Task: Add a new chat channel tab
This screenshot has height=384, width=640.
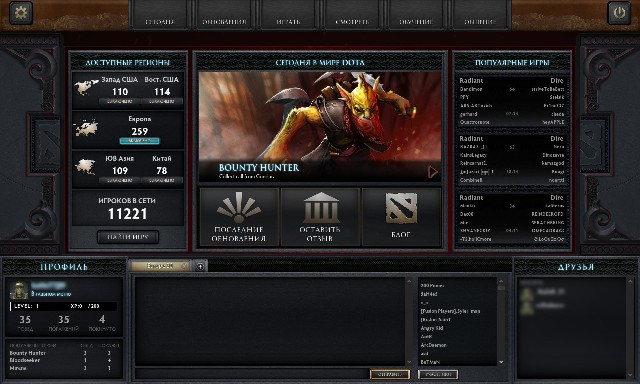Action: 200,266
